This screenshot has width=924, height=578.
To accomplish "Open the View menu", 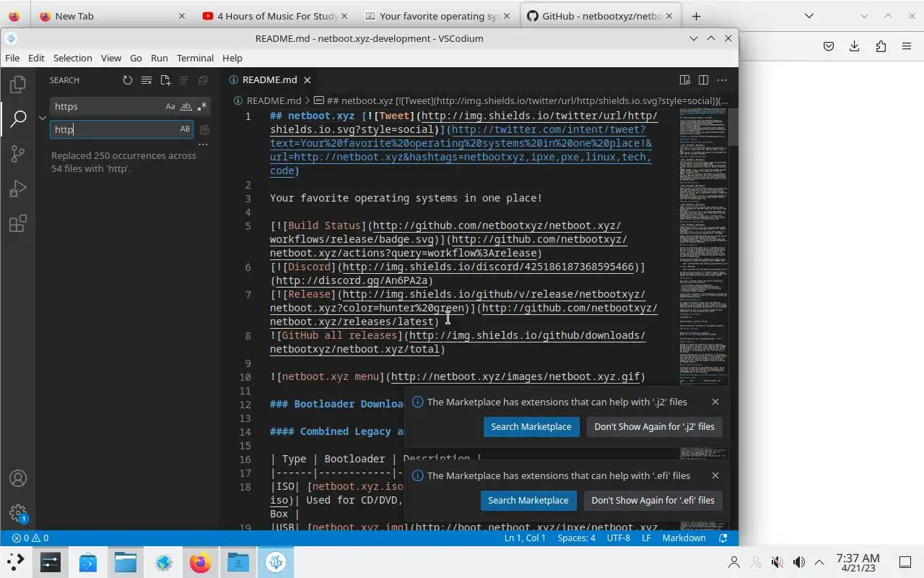I will click(x=110, y=58).
